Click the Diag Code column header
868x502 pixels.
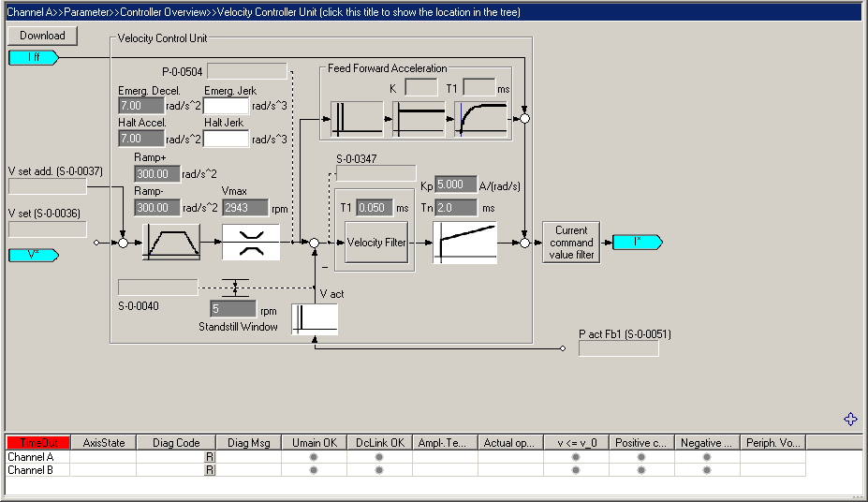point(176,443)
